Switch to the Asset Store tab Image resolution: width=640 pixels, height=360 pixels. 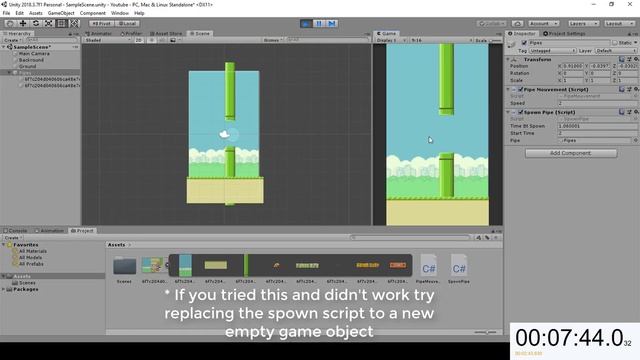pos(166,33)
